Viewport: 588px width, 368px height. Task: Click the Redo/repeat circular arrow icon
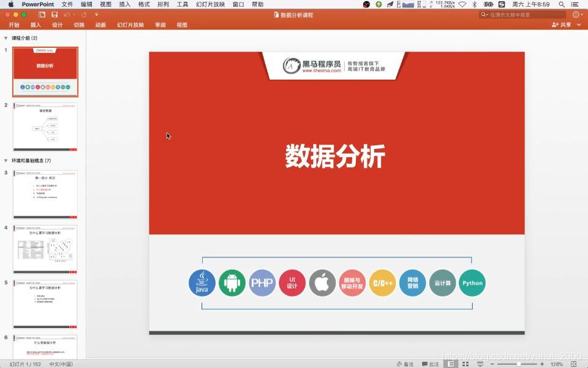click(84, 15)
